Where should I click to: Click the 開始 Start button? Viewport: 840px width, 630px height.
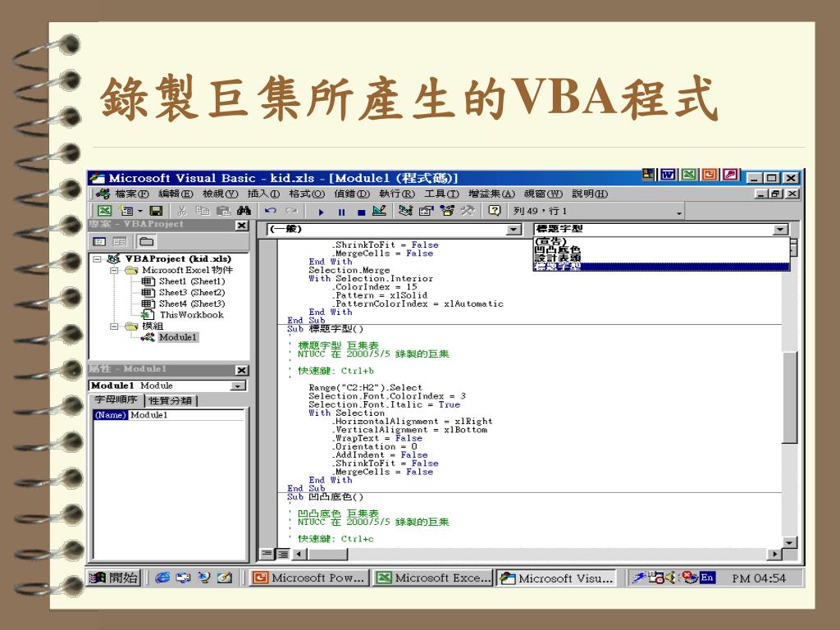pos(113,578)
